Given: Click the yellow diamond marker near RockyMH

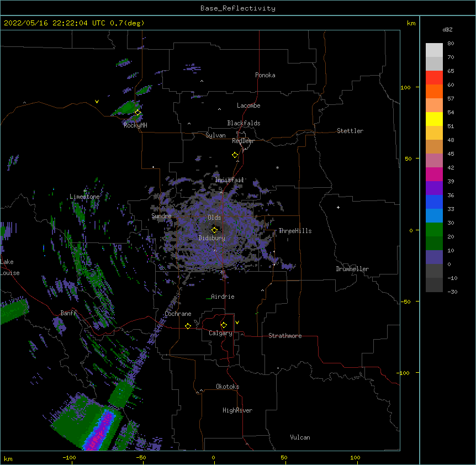Looking at the screenshot, I should point(137,113).
